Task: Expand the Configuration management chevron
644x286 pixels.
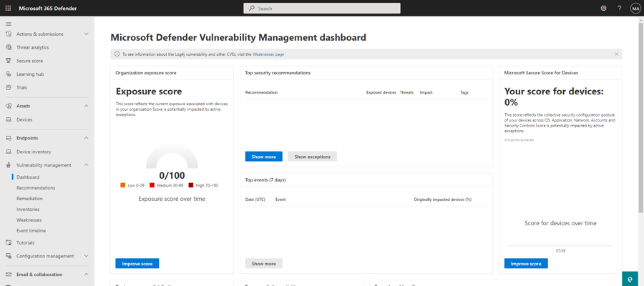Action: pyautogui.click(x=87, y=256)
